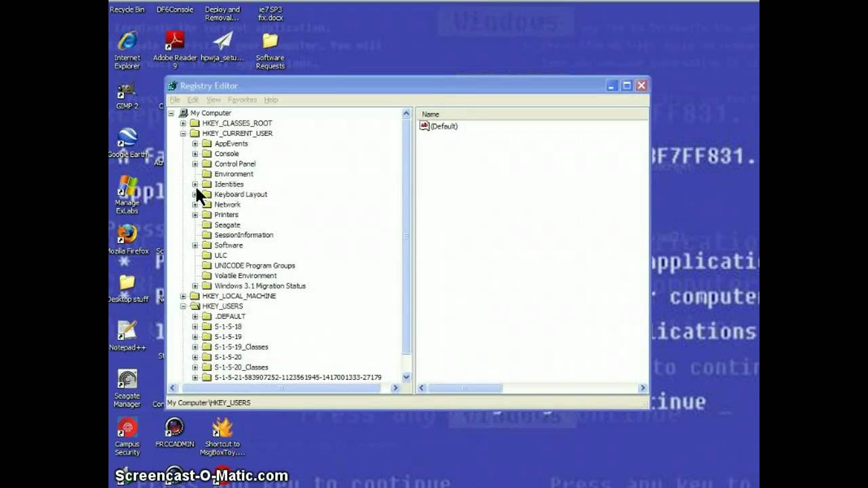Select the Shortcut to MsgBoxToy desktop icon
This screenshot has width=868, height=488.
point(222,428)
